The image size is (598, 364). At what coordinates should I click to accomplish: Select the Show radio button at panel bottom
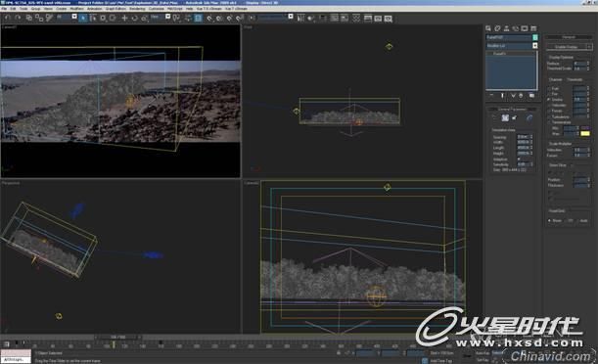pyautogui.click(x=550, y=221)
